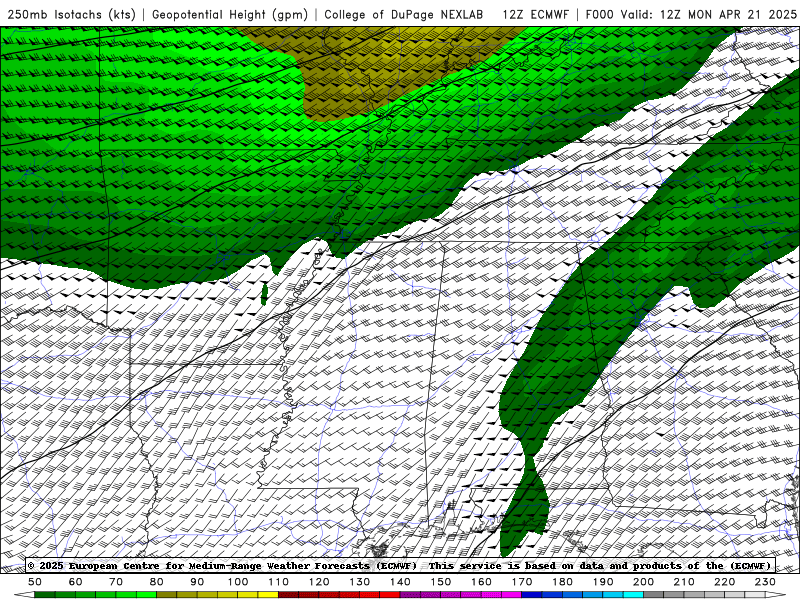Click the "College of DuPage NEXLAB" label
This screenshot has height=600, width=800.
click(x=404, y=15)
